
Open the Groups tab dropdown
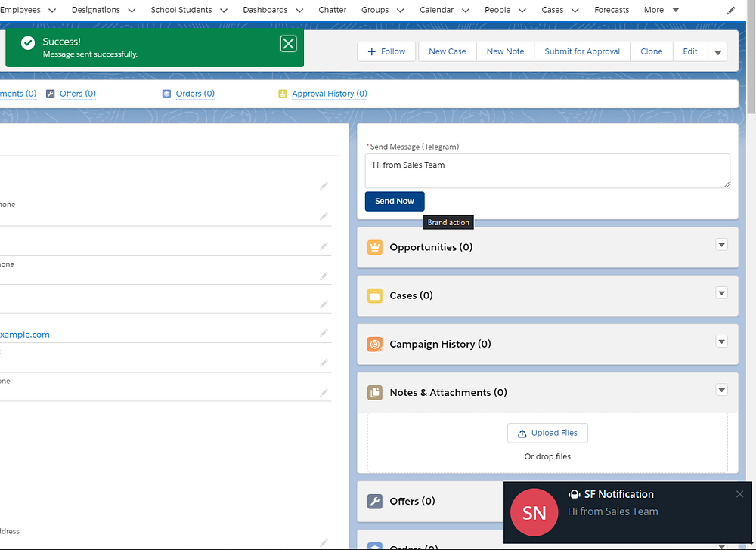tap(400, 10)
